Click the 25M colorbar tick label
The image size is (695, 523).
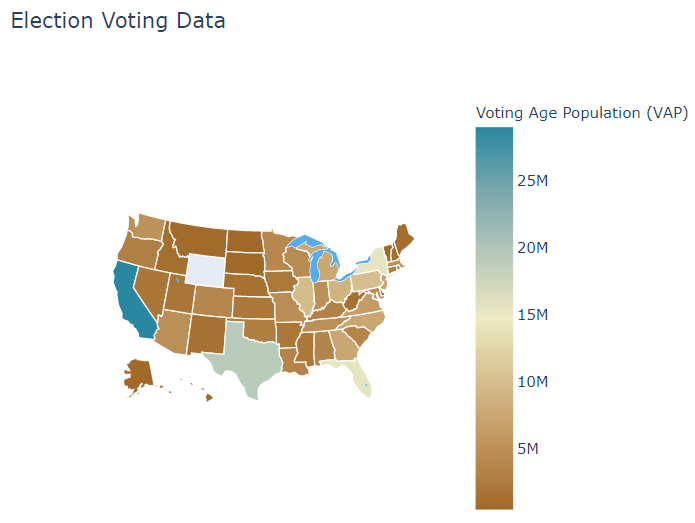[531, 180]
